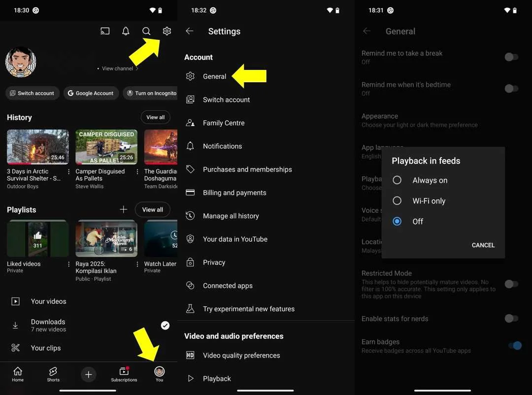Go to Home tab
The image size is (532, 395).
click(x=18, y=374)
